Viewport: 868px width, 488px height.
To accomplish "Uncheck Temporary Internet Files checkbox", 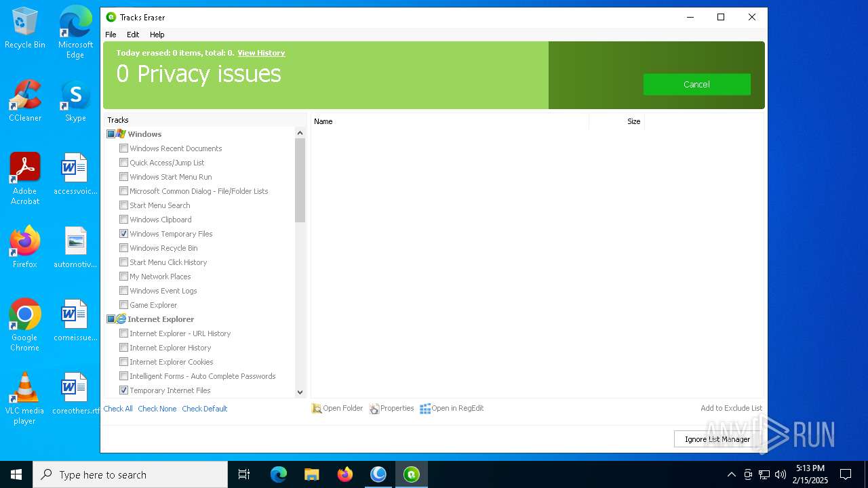I will click(x=123, y=390).
